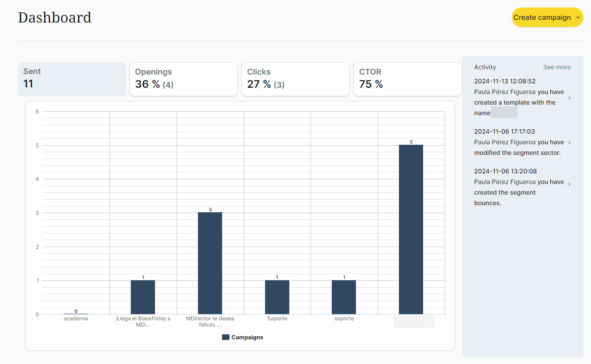This screenshot has height=364, width=591.
Task: Select the Sent metric tab
Action: 72,79
